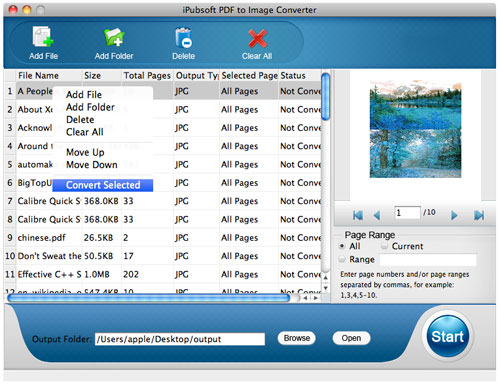Go to the next preview page
Image resolution: width=500 pixels, height=386 pixels.
(454, 215)
